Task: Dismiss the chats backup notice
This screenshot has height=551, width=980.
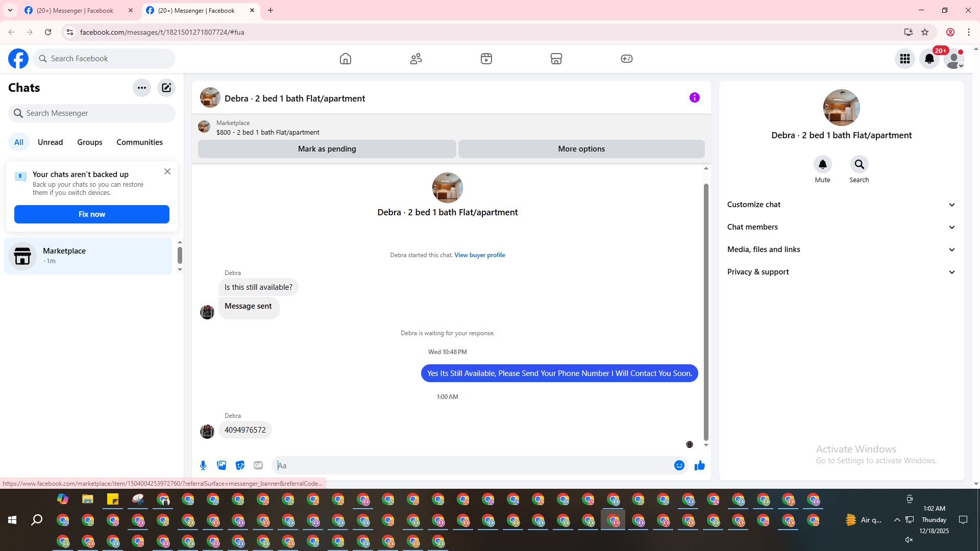Action: coord(167,171)
